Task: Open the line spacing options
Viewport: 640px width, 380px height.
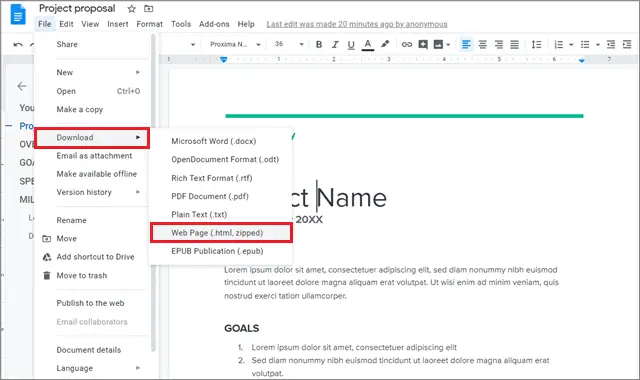Action: coord(536,44)
